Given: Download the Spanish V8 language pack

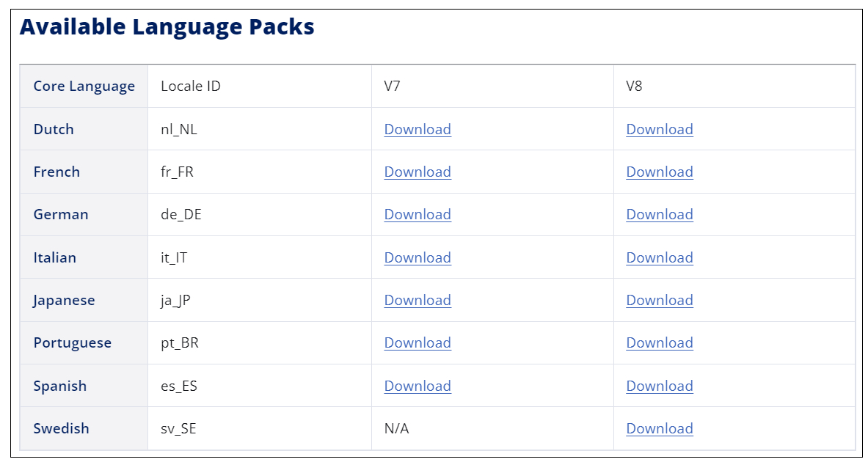Looking at the screenshot, I should pos(659,386).
